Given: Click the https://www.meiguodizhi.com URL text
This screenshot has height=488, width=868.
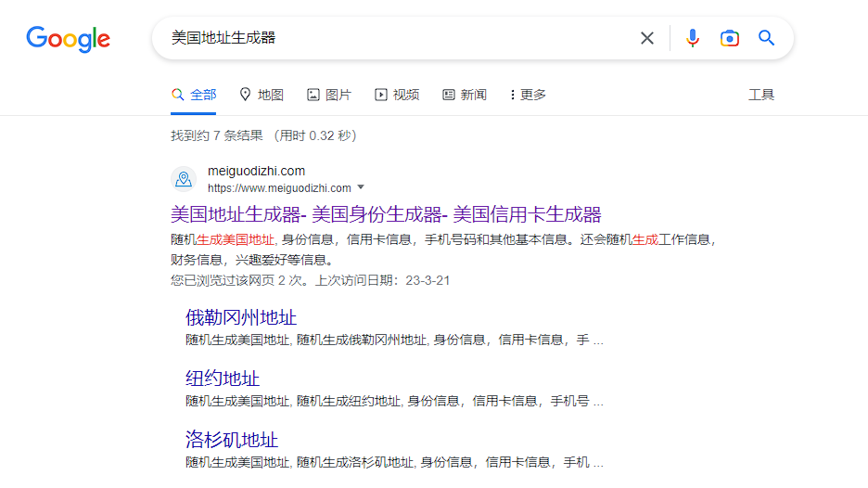Looking at the screenshot, I should click(x=279, y=187).
